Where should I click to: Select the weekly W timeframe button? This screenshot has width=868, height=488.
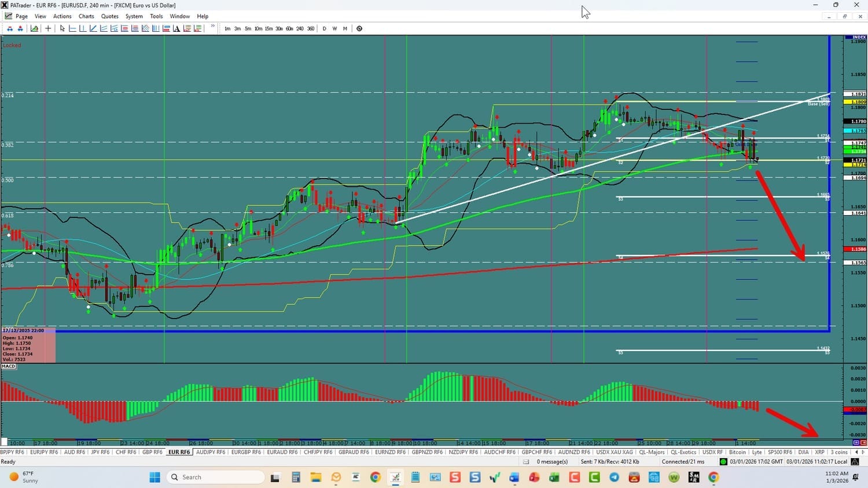coord(334,28)
